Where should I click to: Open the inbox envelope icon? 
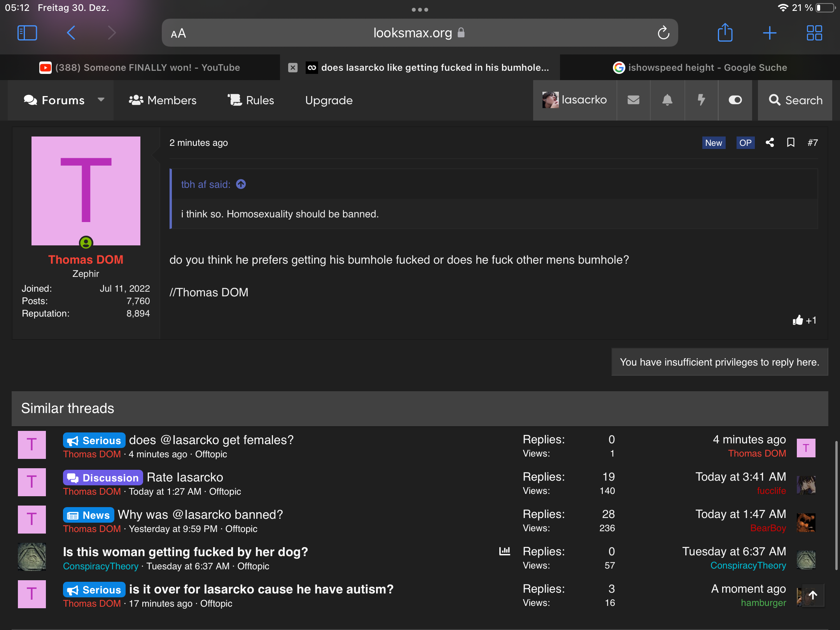pyautogui.click(x=633, y=100)
